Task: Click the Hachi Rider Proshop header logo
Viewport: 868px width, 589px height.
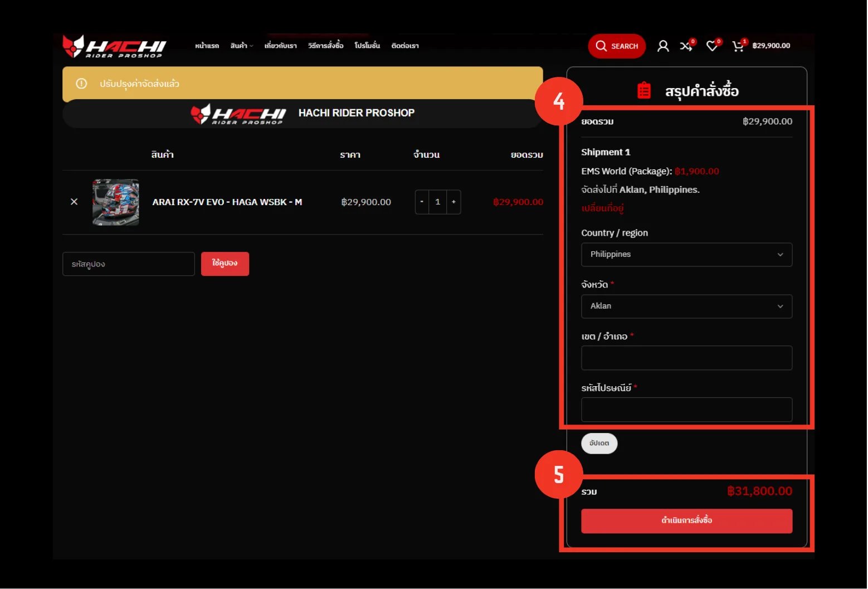Action: coord(114,46)
